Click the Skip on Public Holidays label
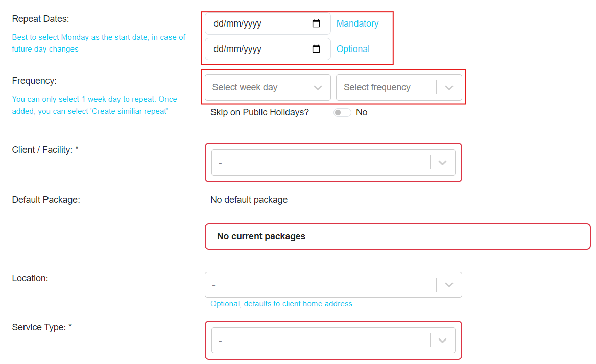The width and height of the screenshot is (596, 364). (259, 112)
